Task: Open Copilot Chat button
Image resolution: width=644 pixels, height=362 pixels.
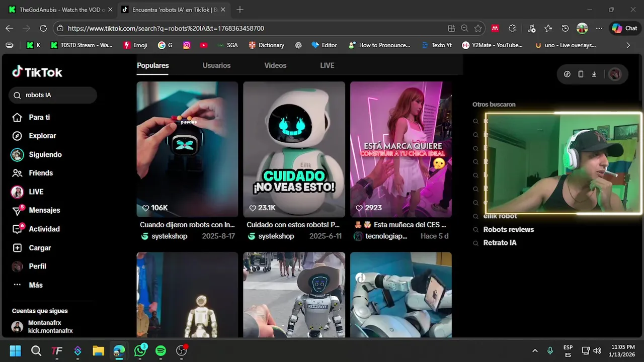Action: pyautogui.click(x=624, y=29)
